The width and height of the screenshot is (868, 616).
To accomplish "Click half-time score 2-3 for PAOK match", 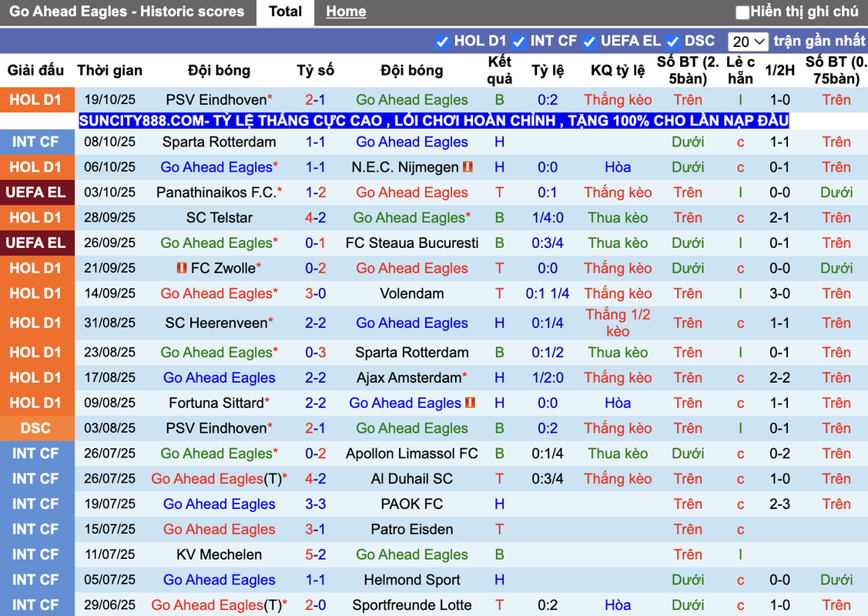I will pos(780,504).
